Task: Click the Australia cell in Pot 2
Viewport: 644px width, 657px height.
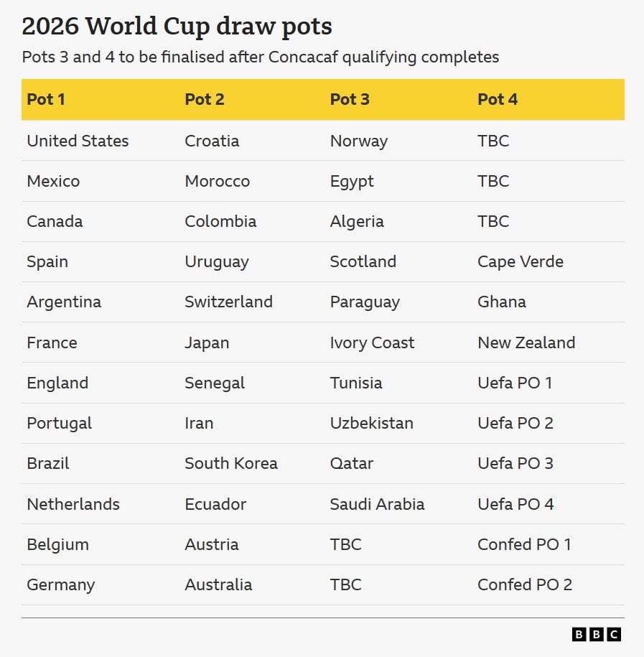Action: (218, 584)
